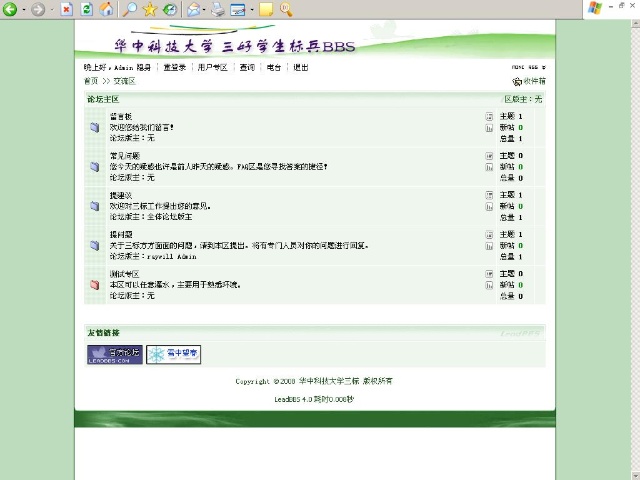The height and width of the screenshot is (480, 640).
Task: Click the upper list icon in 提问题 row
Action: [x=489, y=235]
